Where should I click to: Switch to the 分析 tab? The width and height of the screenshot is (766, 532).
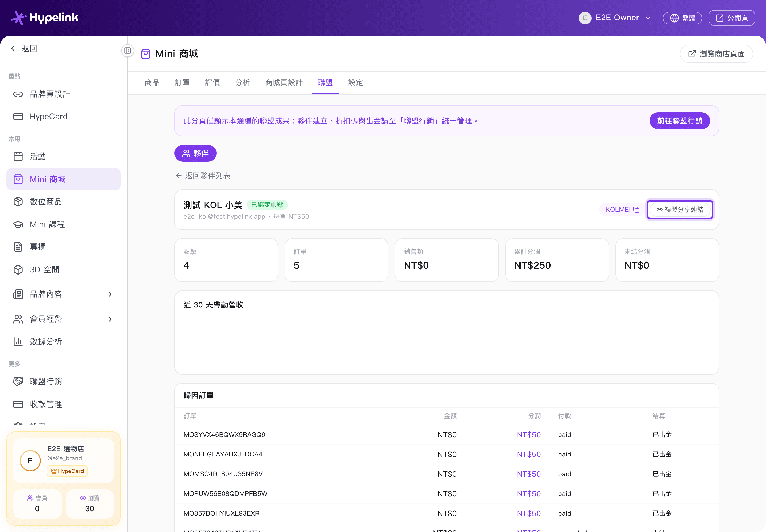click(x=242, y=83)
